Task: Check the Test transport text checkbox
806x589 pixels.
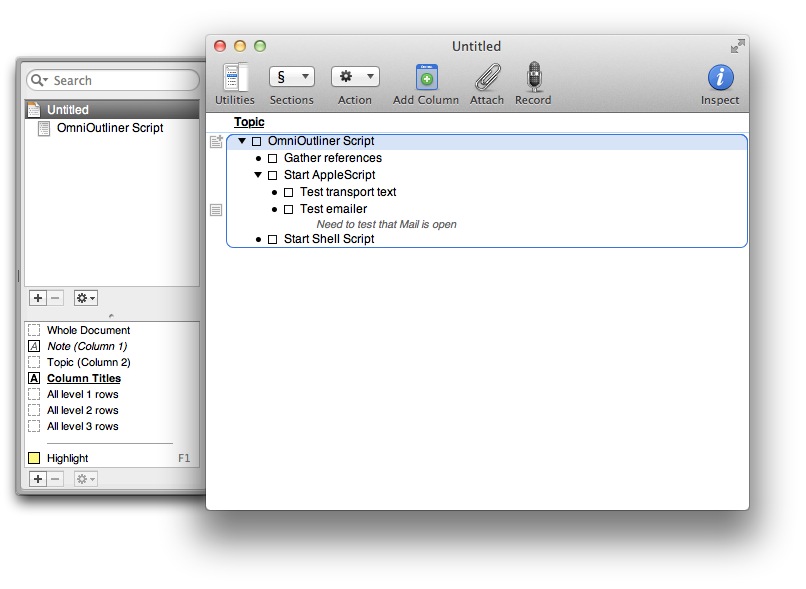Action: point(289,192)
